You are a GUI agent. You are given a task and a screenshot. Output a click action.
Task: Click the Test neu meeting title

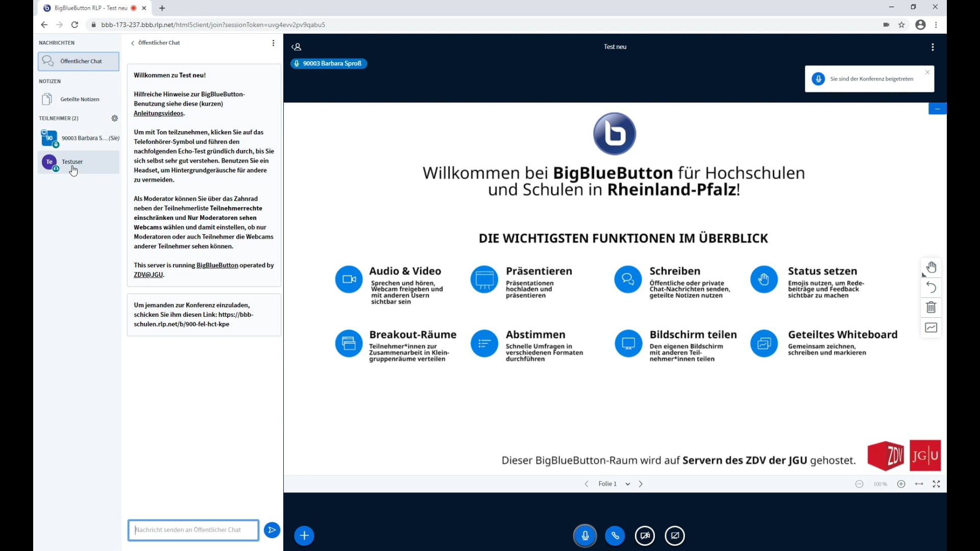click(x=615, y=47)
